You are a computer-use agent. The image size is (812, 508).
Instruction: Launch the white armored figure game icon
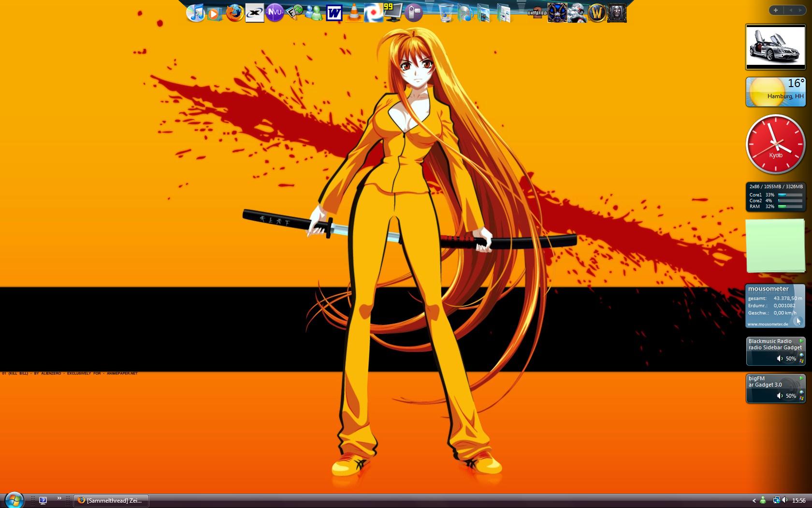(577, 13)
